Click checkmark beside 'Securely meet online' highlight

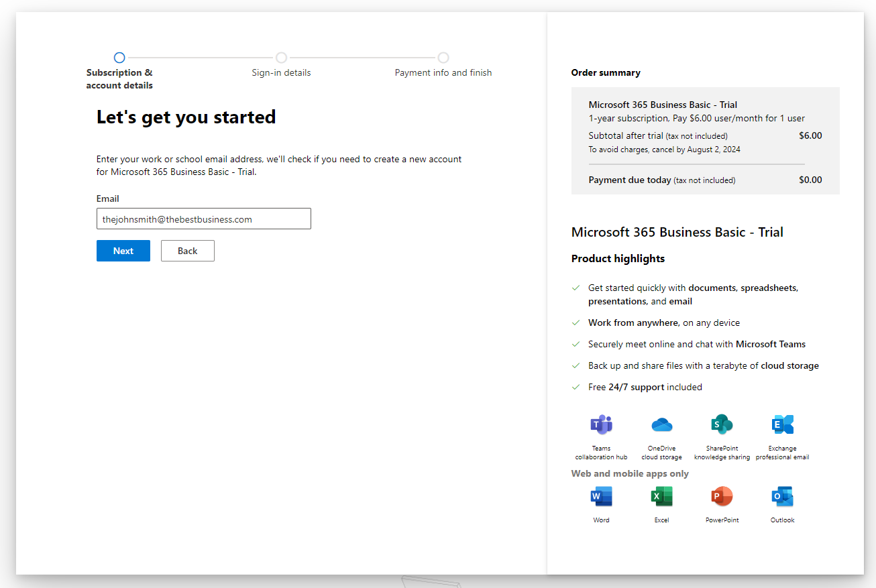point(576,344)
